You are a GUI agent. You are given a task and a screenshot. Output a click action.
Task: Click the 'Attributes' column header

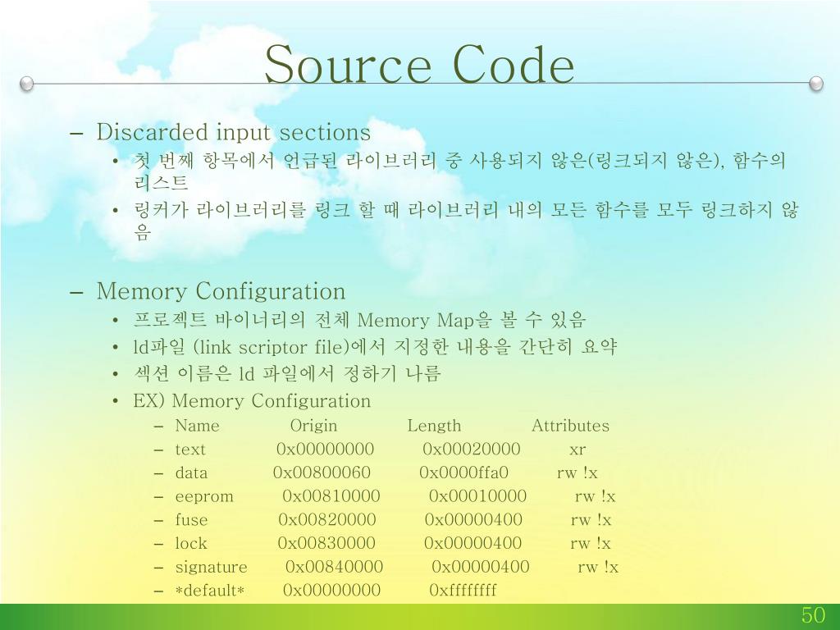[x=570, y=426]
